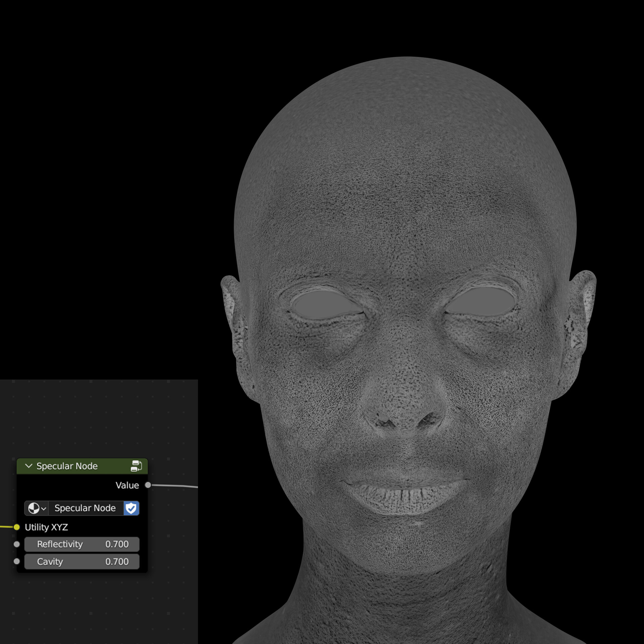Click the Reflectivity input socket dot
Screen dimensions: 644x644
click(x=16, y=544)
